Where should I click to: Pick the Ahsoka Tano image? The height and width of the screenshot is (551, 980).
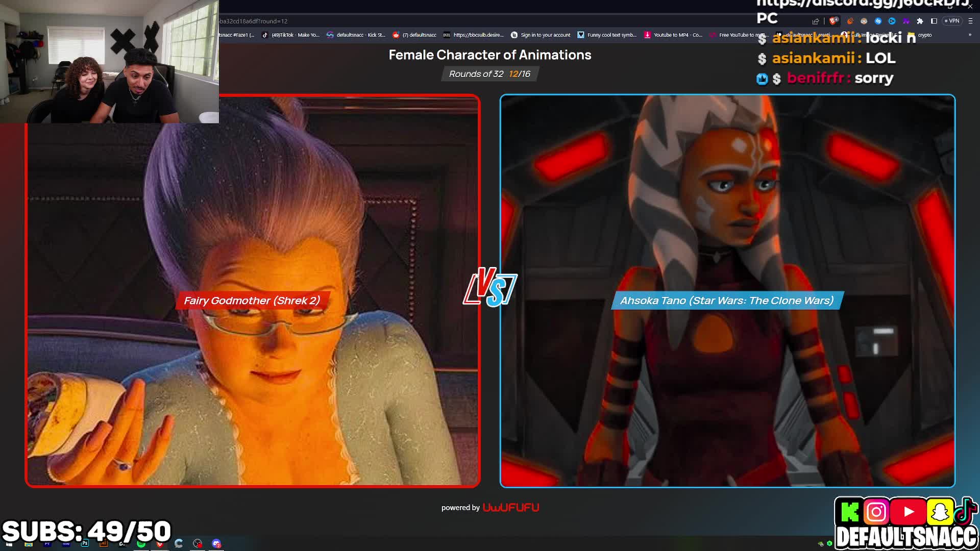pyautogui.click(x=727, y=291)
